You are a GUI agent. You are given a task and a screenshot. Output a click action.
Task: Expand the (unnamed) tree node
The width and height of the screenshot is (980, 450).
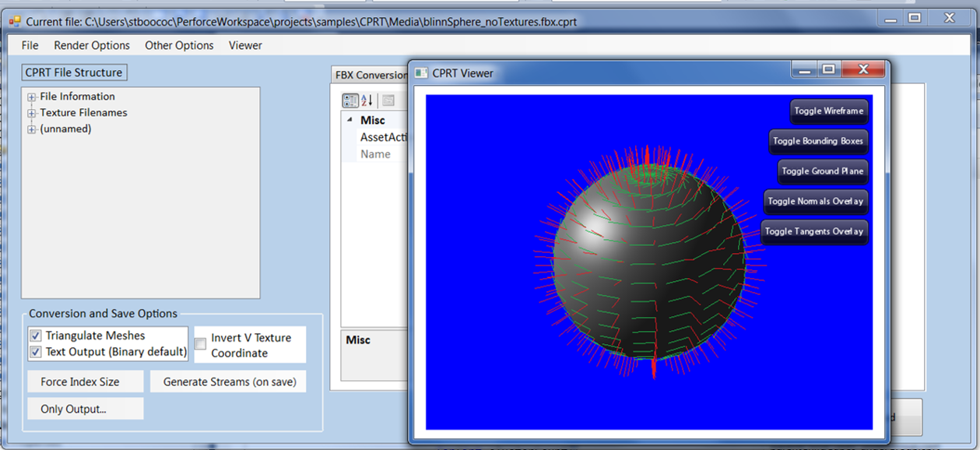point(32,130)
